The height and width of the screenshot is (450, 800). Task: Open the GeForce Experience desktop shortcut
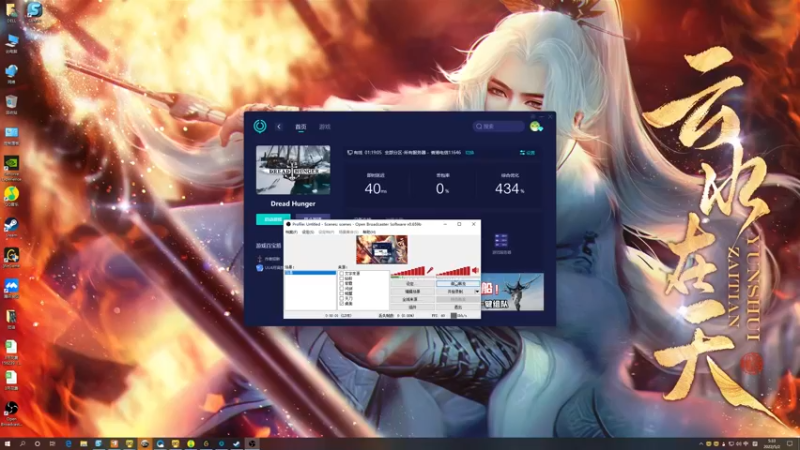pyautogui.click(x=11, y=166)
